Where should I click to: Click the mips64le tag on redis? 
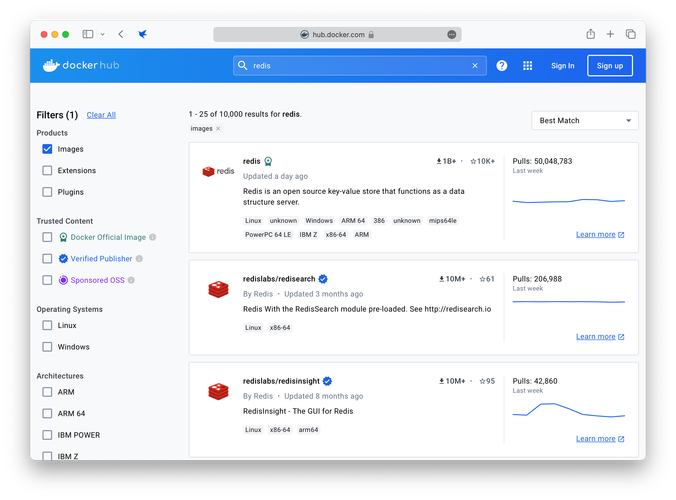click(x=442, y=221)
